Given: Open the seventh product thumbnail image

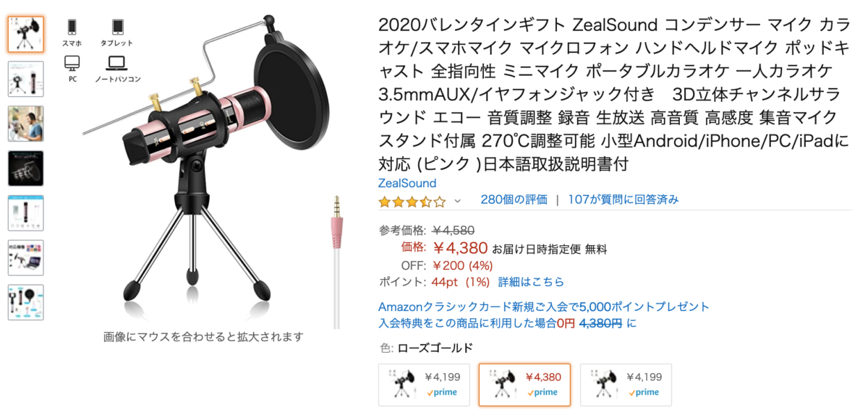Looking at the screenshot, I should tap(26, 302).
